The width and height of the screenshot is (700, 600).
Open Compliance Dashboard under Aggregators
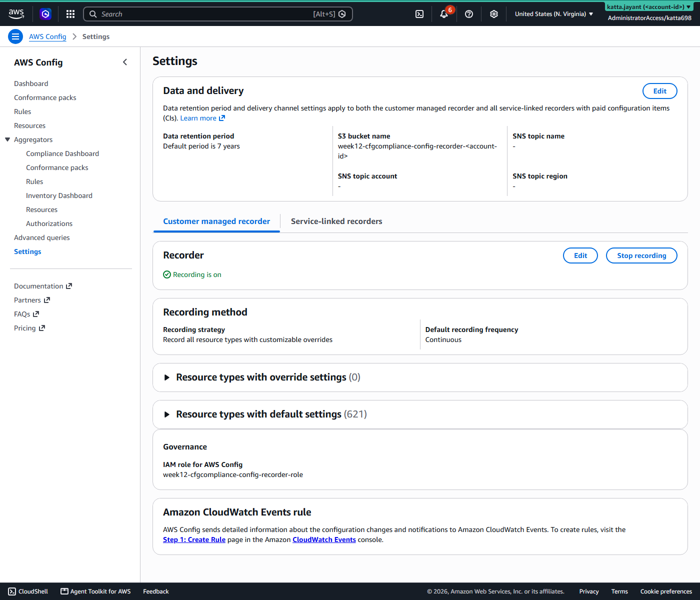[62, 153]
